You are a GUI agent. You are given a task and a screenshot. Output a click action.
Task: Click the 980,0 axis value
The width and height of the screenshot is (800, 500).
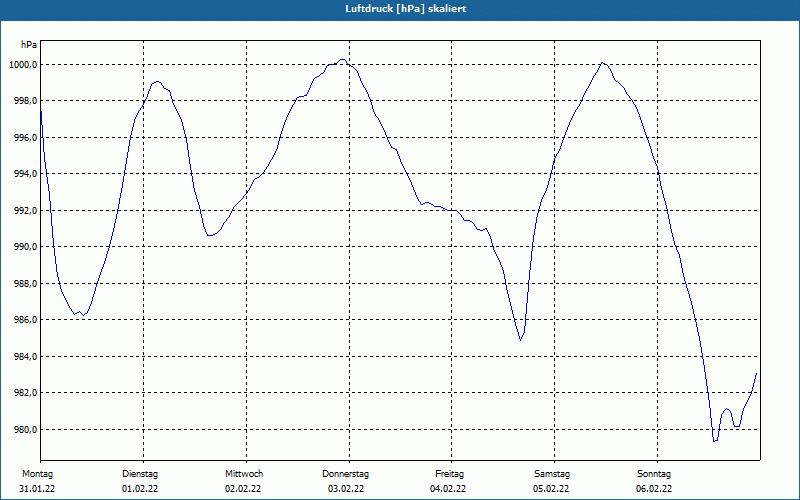27,430
